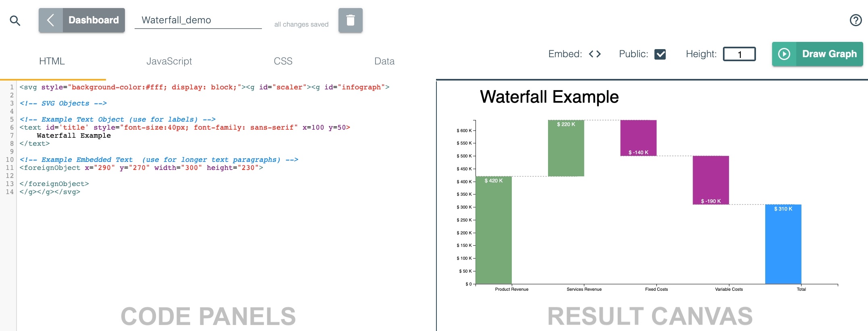The image size is (868, 331).
Task: Click the green Product Revenue bar
Action: pos(494,230)
